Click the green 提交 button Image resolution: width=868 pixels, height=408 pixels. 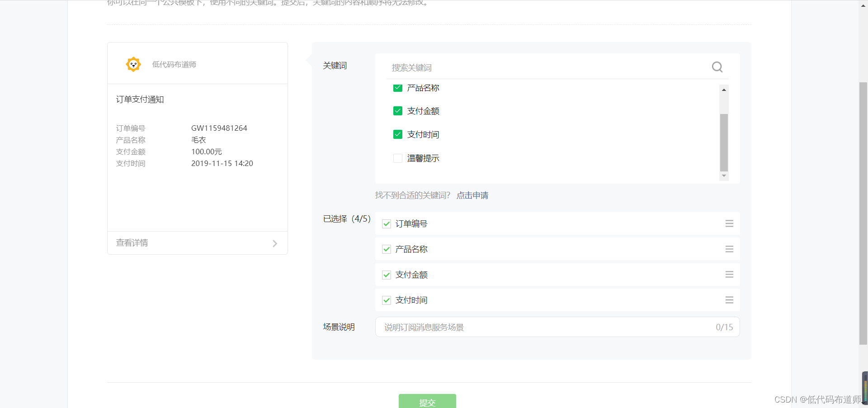coord(427,401)
